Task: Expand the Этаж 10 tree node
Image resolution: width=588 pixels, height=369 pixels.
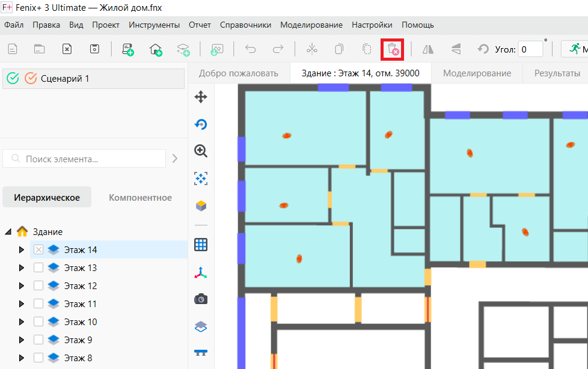Action: 22,322
